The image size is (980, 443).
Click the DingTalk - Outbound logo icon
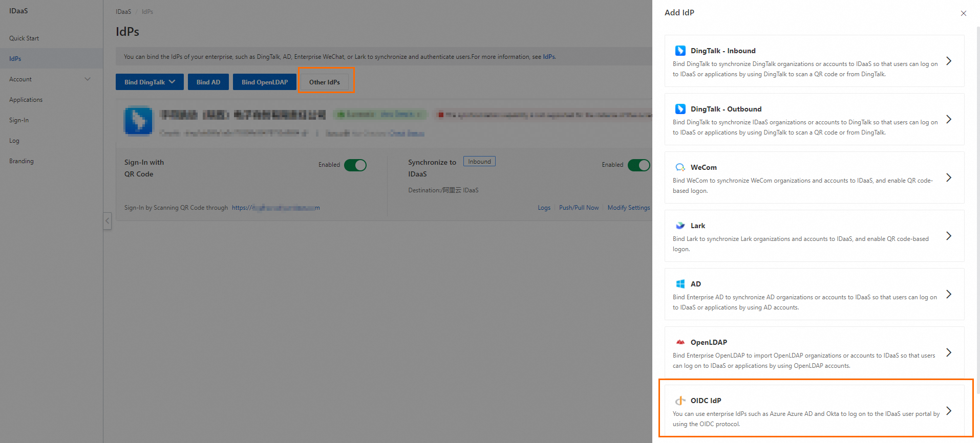680,109
